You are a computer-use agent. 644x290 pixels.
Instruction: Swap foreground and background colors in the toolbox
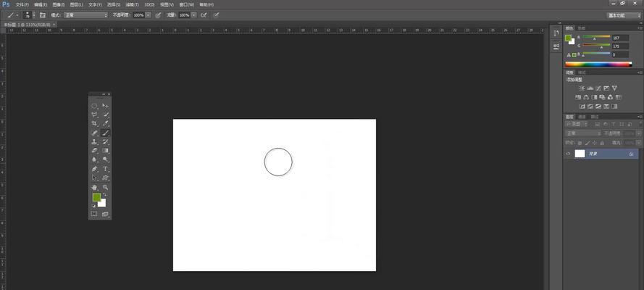coord(104,194)
